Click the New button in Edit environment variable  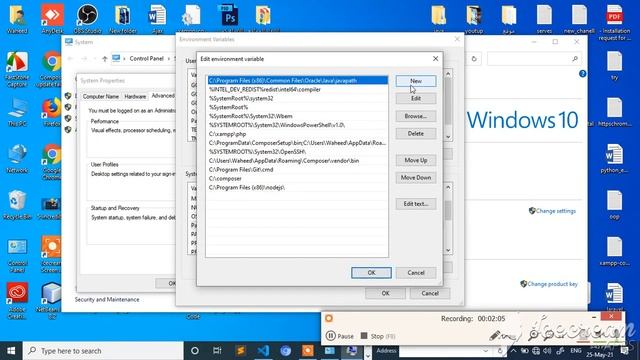416,81
